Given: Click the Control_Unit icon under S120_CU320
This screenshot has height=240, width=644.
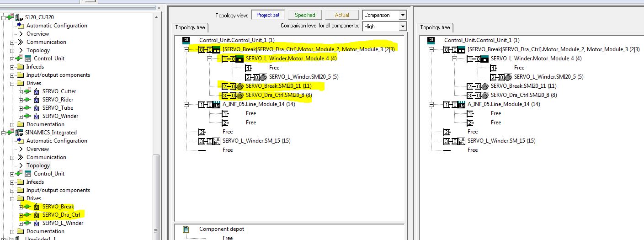Looking at the screenshot, I should (27, 59).
